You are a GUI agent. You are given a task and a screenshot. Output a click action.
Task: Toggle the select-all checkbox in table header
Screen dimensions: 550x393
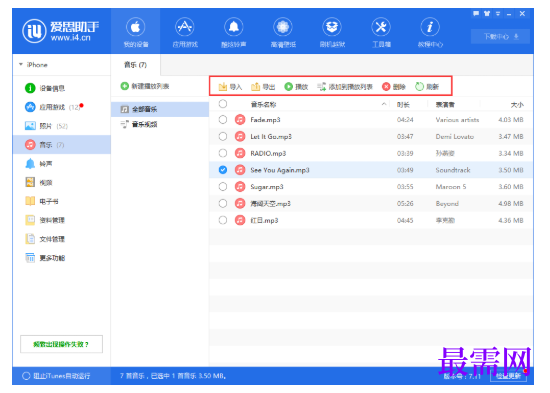pyautogui.click(x=223, y=104)
